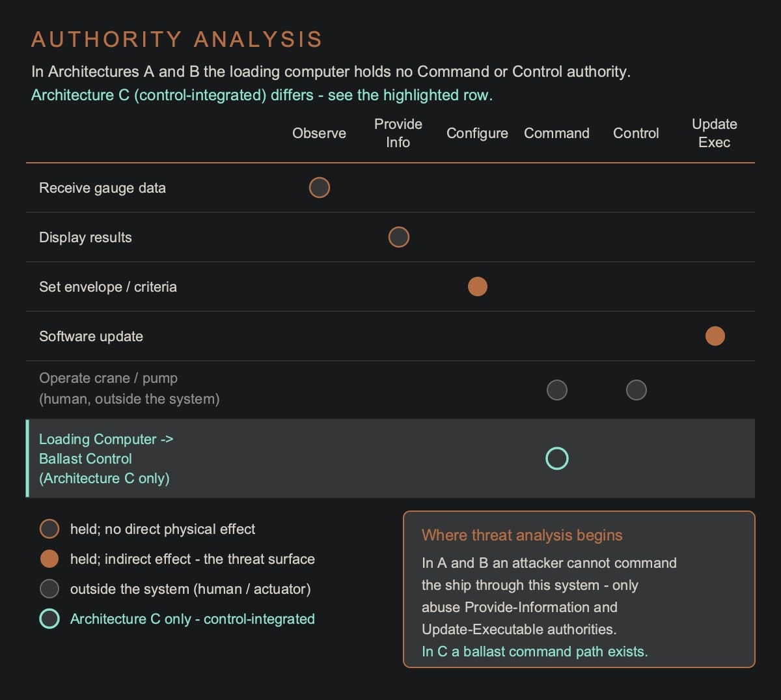The height and width of the screenshot is (700, 781).
Task: Click the filled legend dot for 'held; indirect effect'
Action: (49, 559)
